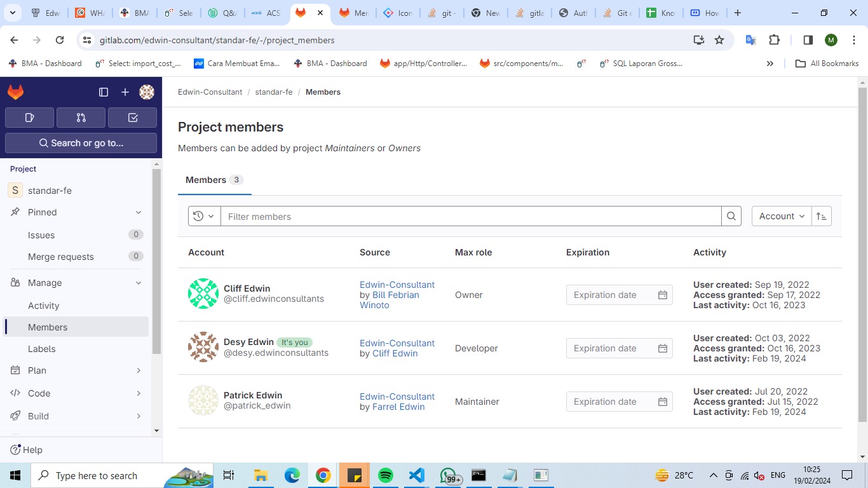
Task: Open Activity under Manage
Action: click(44, 306)
